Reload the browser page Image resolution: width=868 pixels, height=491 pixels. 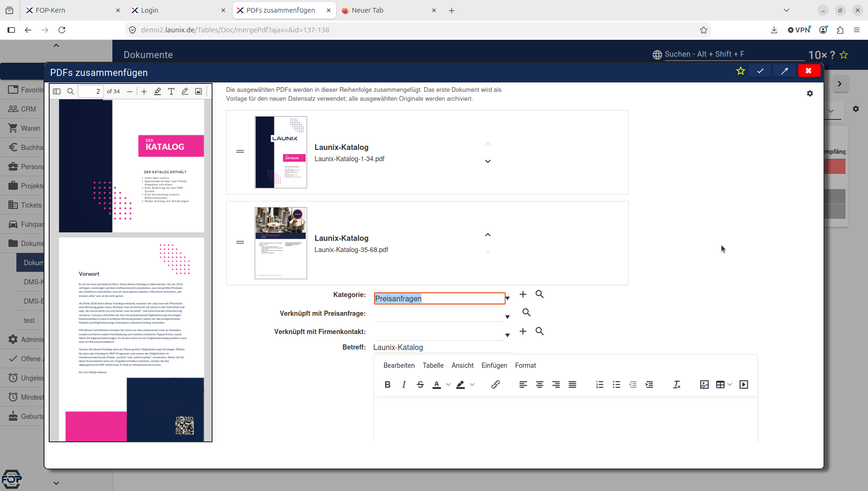point(62,30)
